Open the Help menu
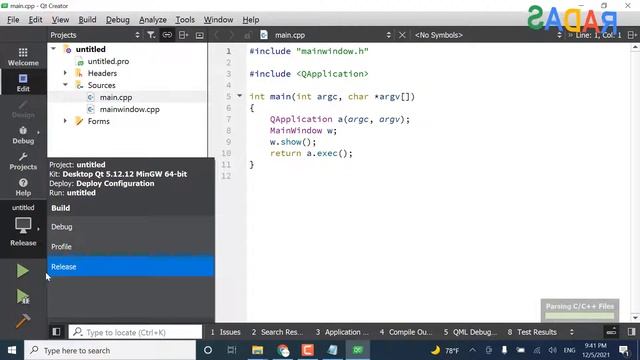The height and width of the screenshot is (360, 640). [251, 20]
